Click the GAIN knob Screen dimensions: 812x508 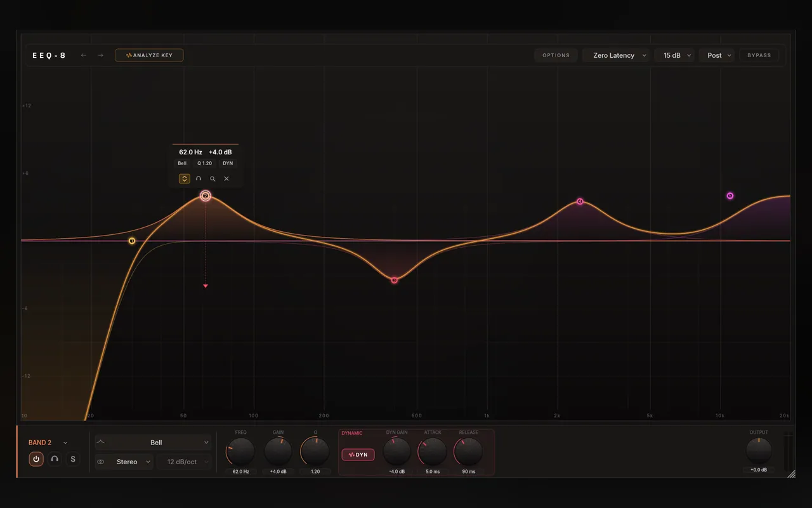(278, 451)
